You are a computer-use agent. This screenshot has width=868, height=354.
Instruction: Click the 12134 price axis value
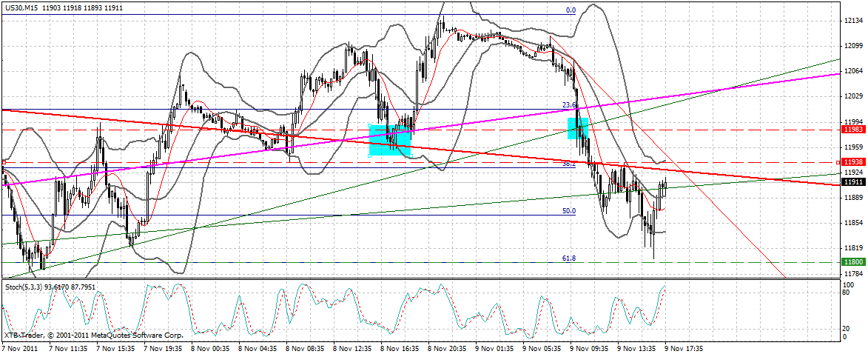tap(850, 21)
